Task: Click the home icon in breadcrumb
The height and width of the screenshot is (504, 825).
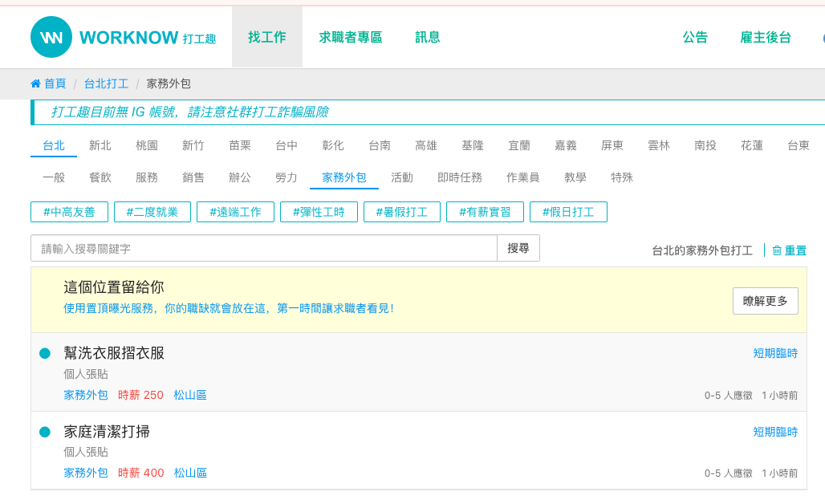Action: [x=35, y=83]
